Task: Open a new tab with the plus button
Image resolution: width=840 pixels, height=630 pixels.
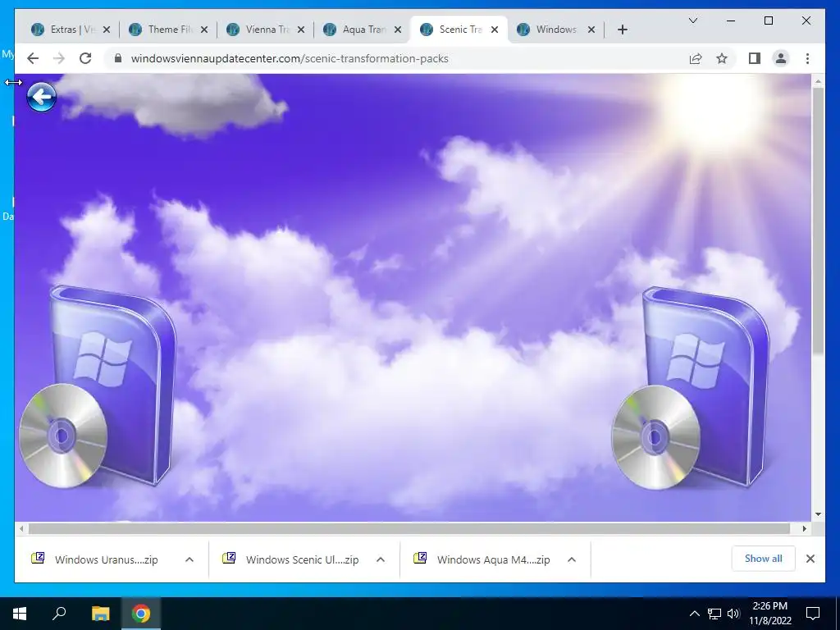Action: coord(622,30)
